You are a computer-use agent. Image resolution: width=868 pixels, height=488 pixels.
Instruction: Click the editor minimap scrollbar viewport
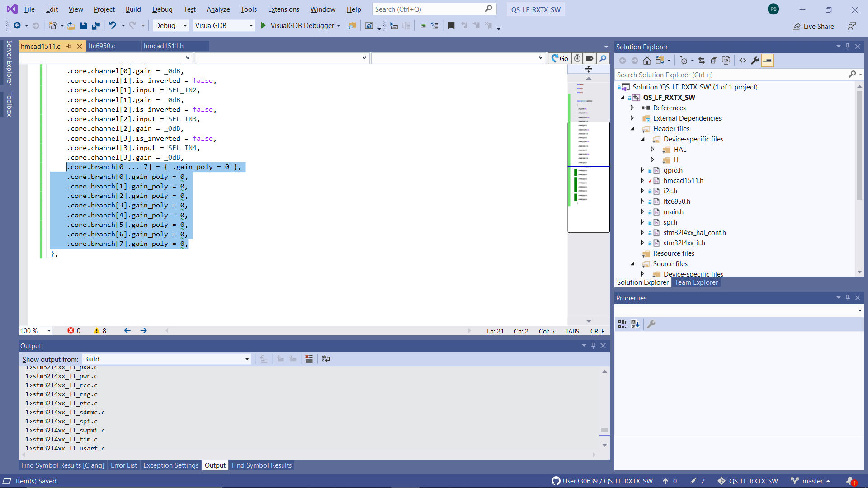[589, 177]
